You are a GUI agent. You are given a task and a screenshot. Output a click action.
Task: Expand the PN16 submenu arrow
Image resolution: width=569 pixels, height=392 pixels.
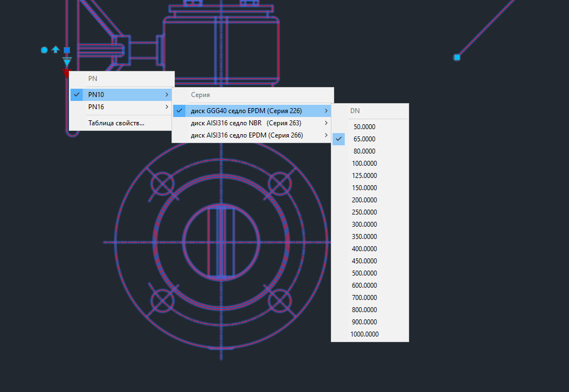tap(167, 107)
